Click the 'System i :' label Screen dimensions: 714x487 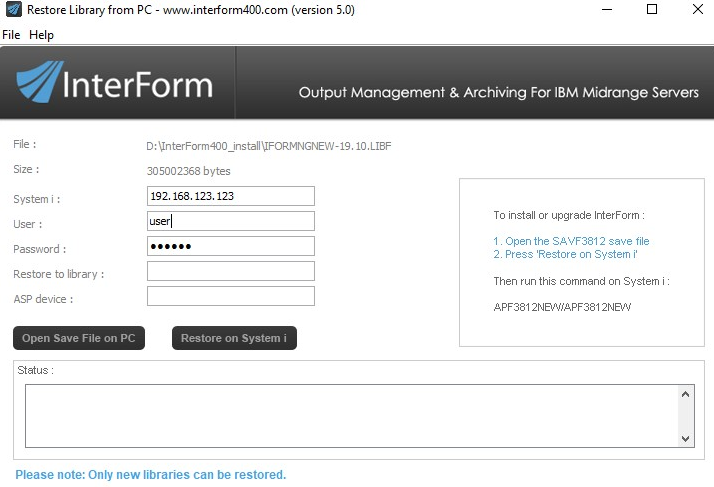coord(36,199)
